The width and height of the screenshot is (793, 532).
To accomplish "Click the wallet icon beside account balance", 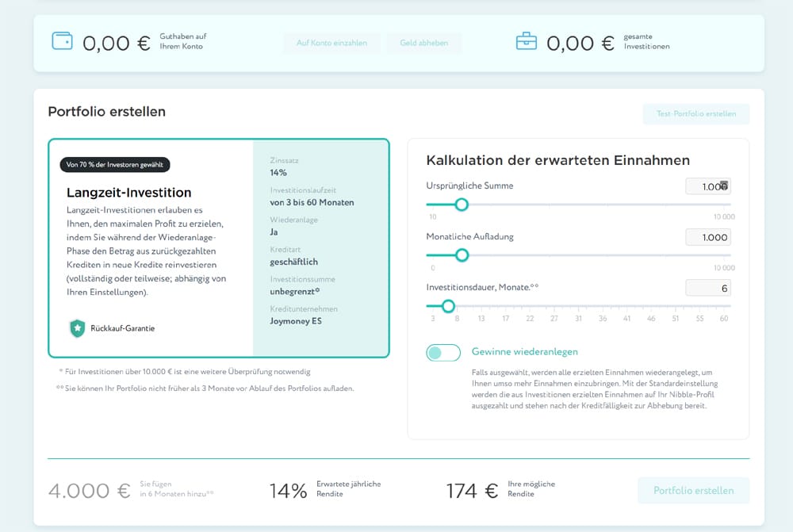I will point(62,40).
